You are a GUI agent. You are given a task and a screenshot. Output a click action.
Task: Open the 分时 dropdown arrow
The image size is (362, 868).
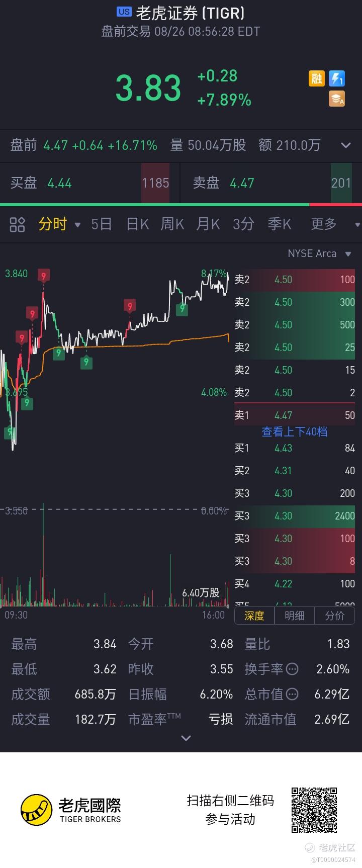[77, 225]
